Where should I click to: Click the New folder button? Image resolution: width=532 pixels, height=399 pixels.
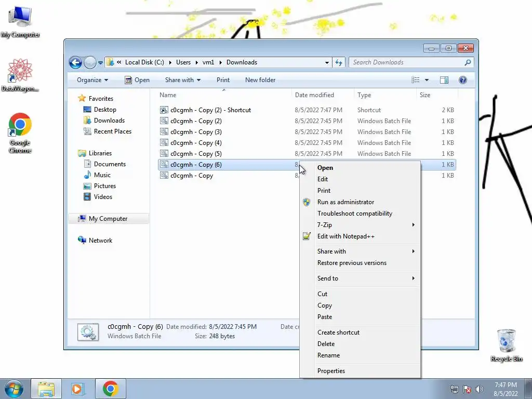point(260,80)
